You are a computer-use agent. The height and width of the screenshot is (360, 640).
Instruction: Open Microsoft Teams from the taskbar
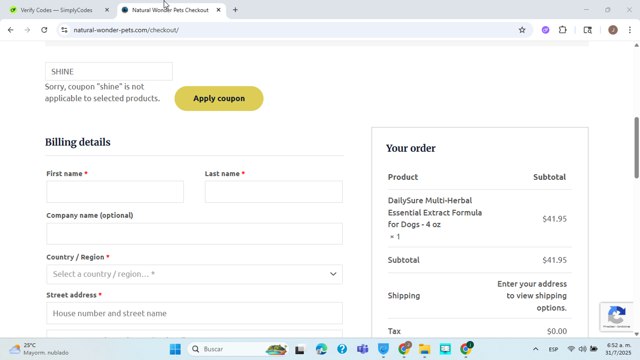pyautogui.click(x=362, y=349)
